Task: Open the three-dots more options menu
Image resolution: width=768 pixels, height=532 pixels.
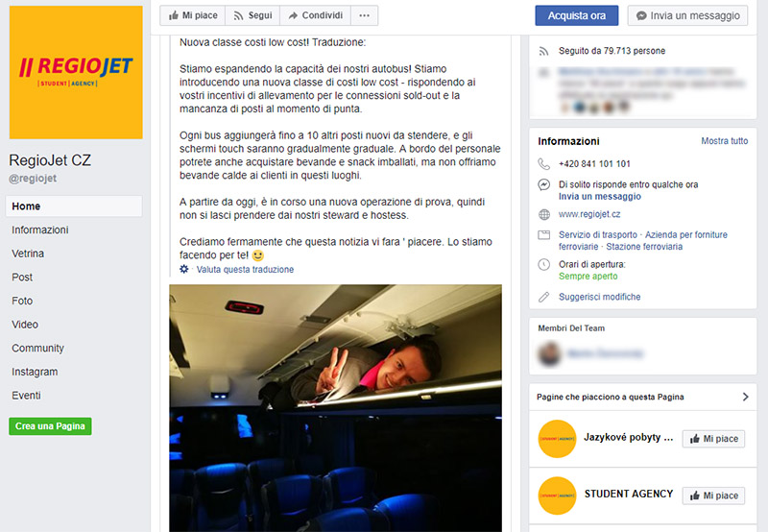Action: coord(364,15)
